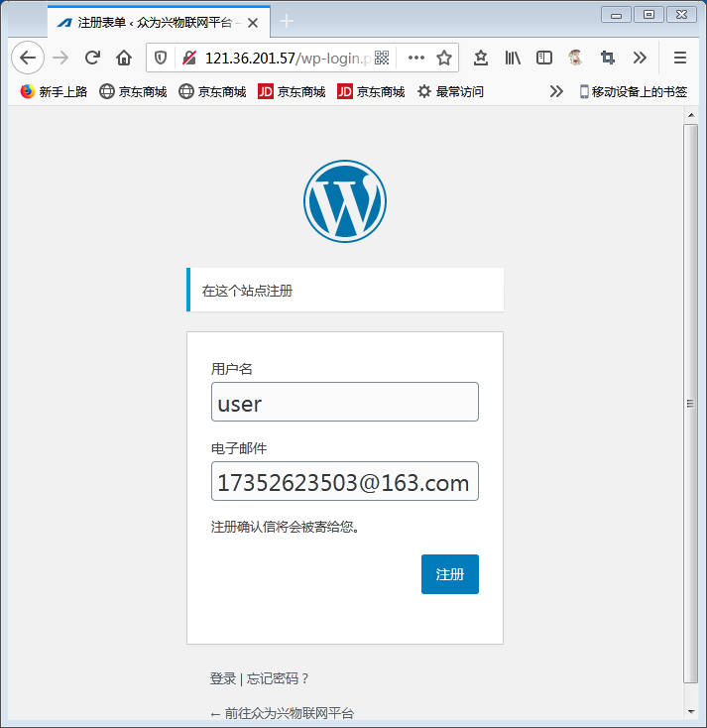Click the address bar URL text
This screenshot has width=707, height=728.
[x=288, y=59]
